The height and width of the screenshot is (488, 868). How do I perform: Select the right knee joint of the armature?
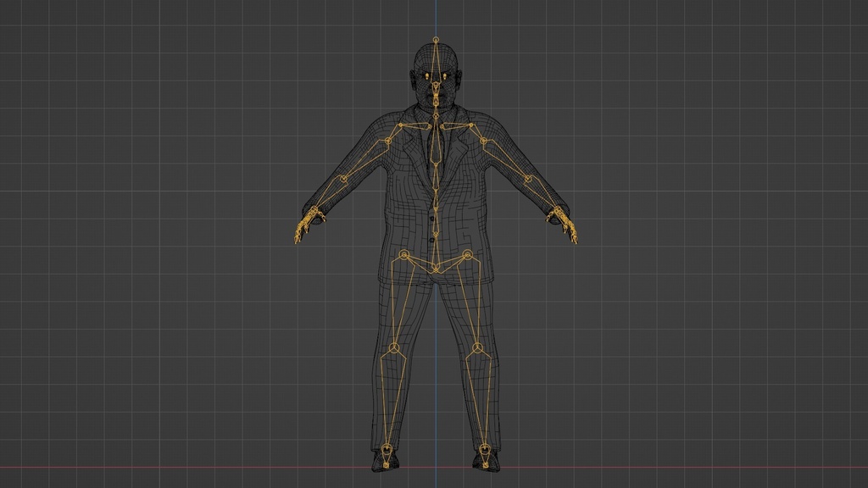coord(392,349)
